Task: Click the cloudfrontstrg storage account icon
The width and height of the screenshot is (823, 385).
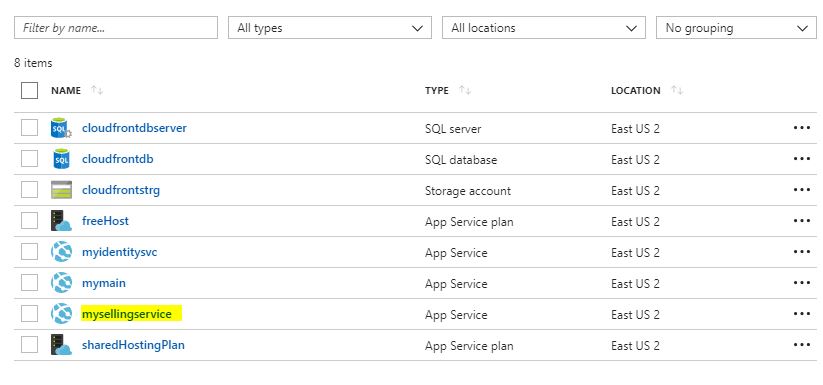Action: 61,190
